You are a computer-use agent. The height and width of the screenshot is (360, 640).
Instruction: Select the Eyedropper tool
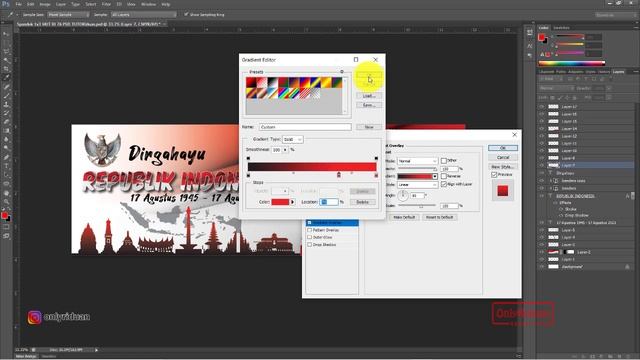(6, 78)
